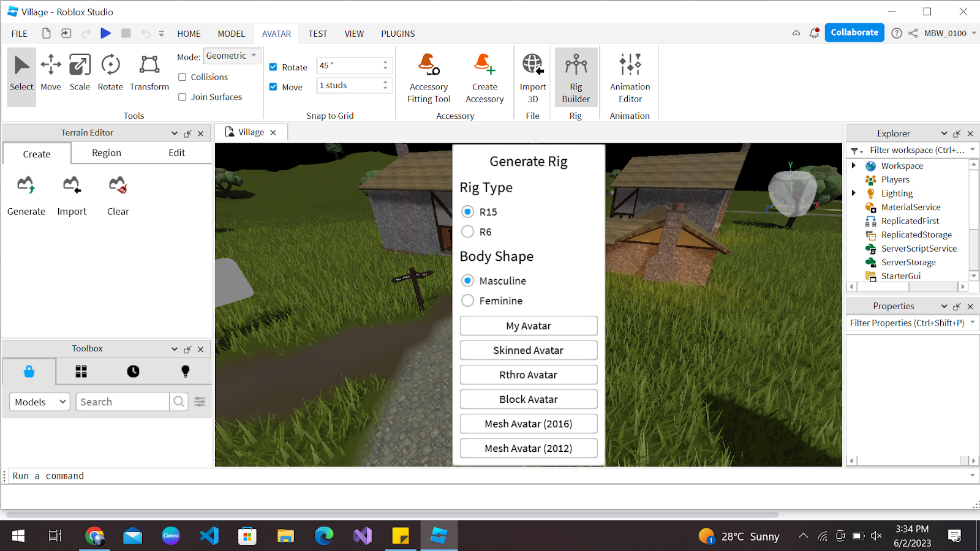Expand the Lighting tree node
The height and width of the screenshot is (551, 980).
click(x=854, y=193)
